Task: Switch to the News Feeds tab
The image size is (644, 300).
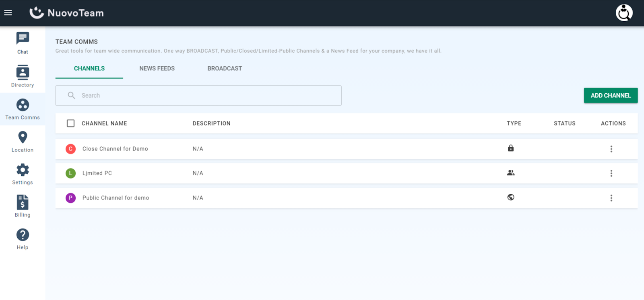Action: [157, 69]
